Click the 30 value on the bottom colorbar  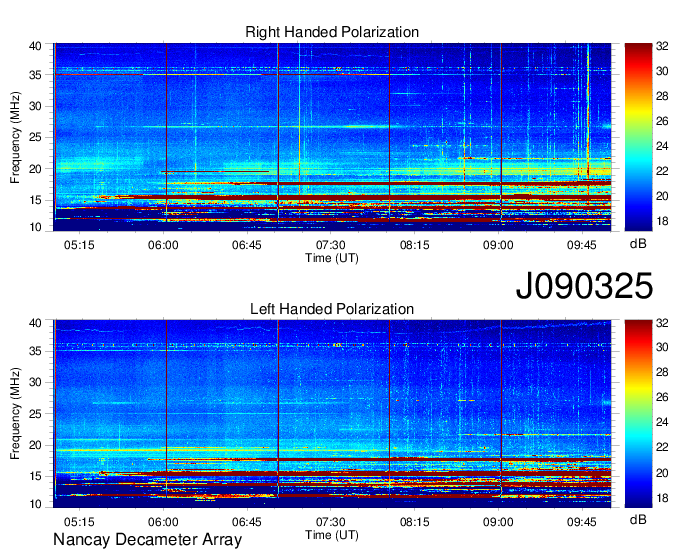662,347
